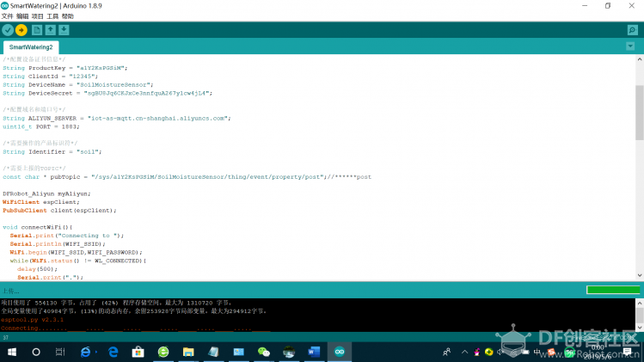The image size is (644, 362).
Task: Click the Verify checkmark button
Action: pyautogui.click(x=8, y=30)
